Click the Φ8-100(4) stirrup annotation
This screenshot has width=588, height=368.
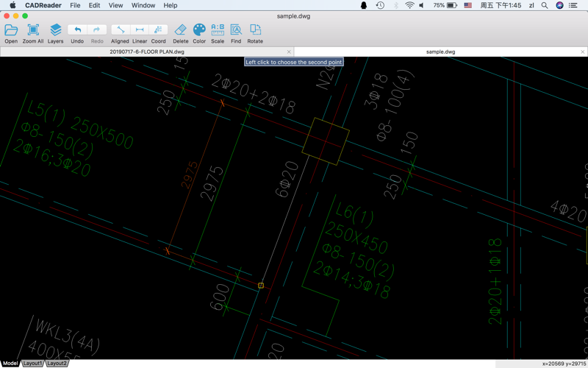point(395,107)
